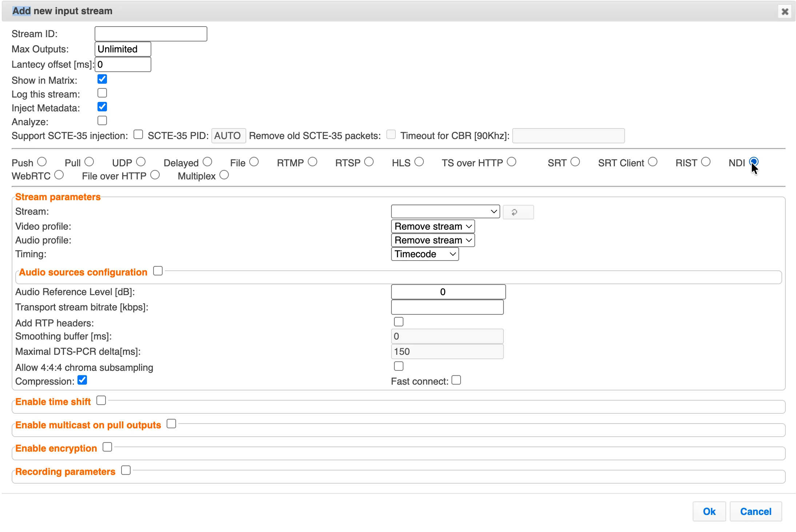Uncheck the Compression checkbox
Image resolution: width=796 pixels, height=532 pixels.
pos(83,380)
